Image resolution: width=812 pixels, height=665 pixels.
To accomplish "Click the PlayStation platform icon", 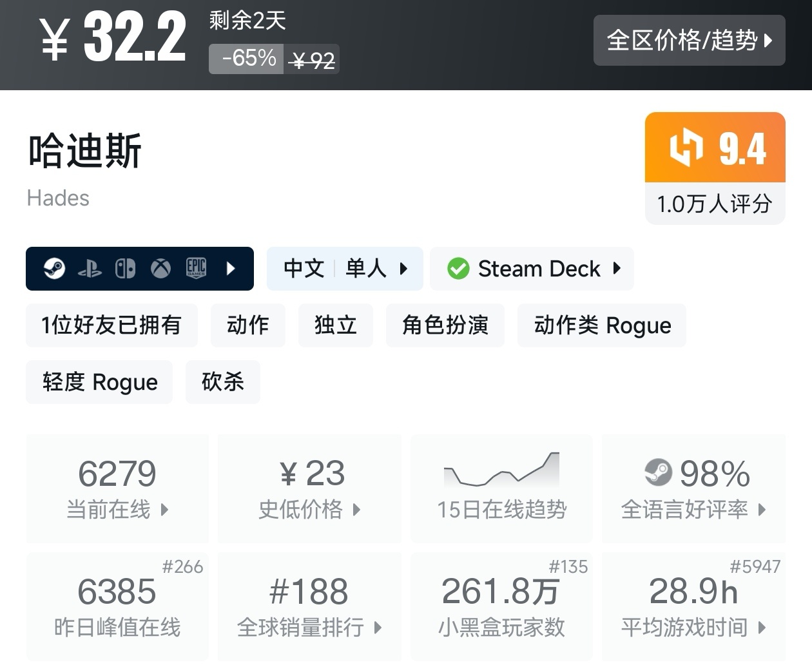I will pyautogui.click(x=90, y=269).
